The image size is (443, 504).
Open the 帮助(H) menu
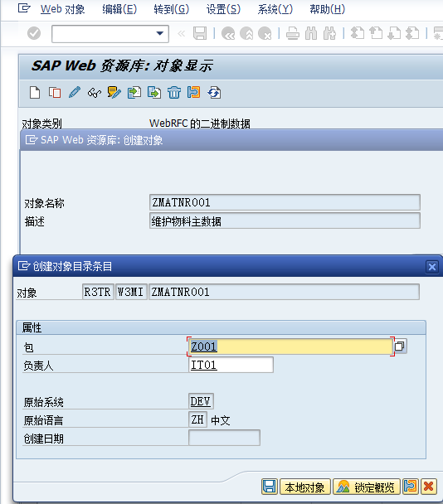(x=327, y=9)
